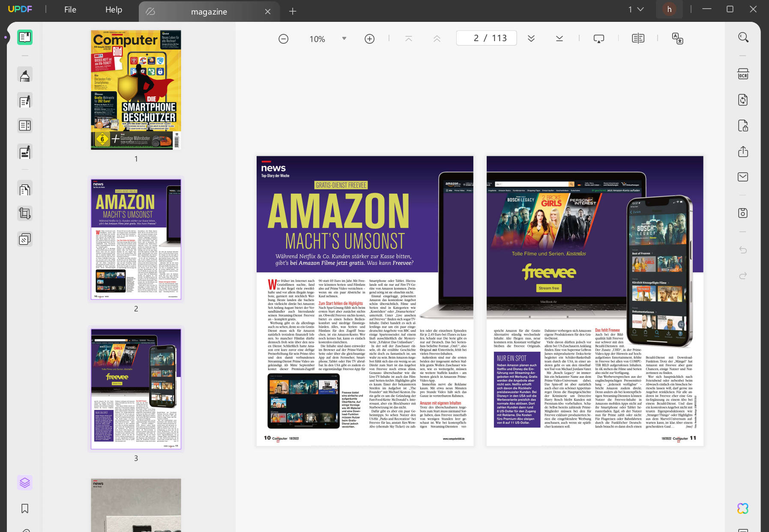This screenshot has width=769, height=532.
Task: Open the File menu
Action: coord(70,9)
